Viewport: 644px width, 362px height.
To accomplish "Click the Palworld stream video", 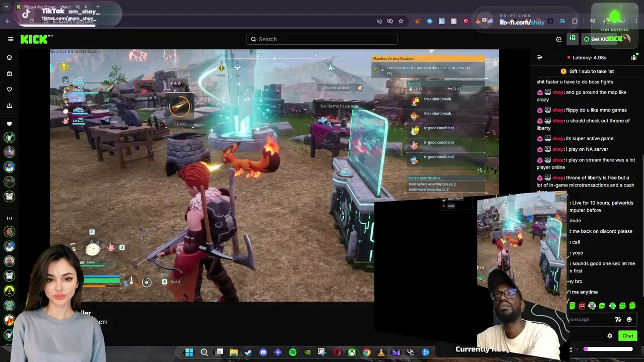I will pos(274,175).
